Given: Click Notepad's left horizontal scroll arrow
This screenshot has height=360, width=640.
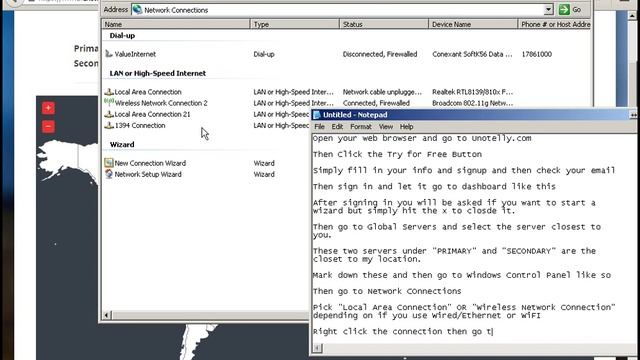Looking at the screenshot, I should pos(318,348).
